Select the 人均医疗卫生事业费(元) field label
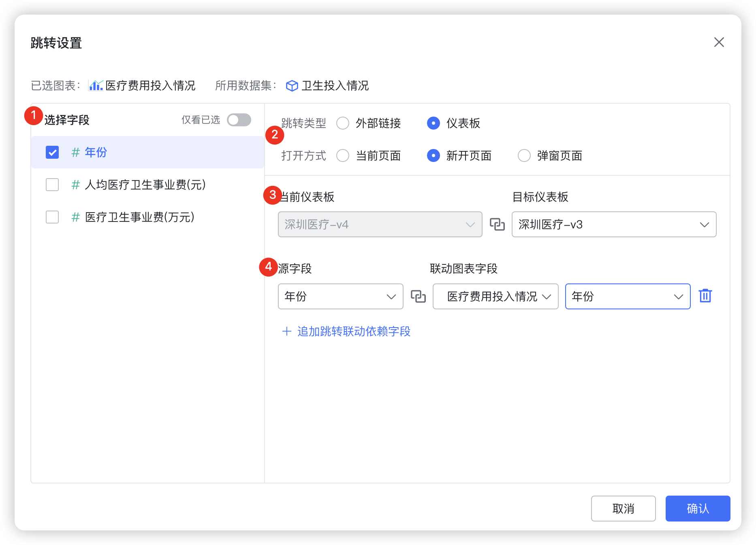This screenshot has width=756, height=545. [145, 185]
